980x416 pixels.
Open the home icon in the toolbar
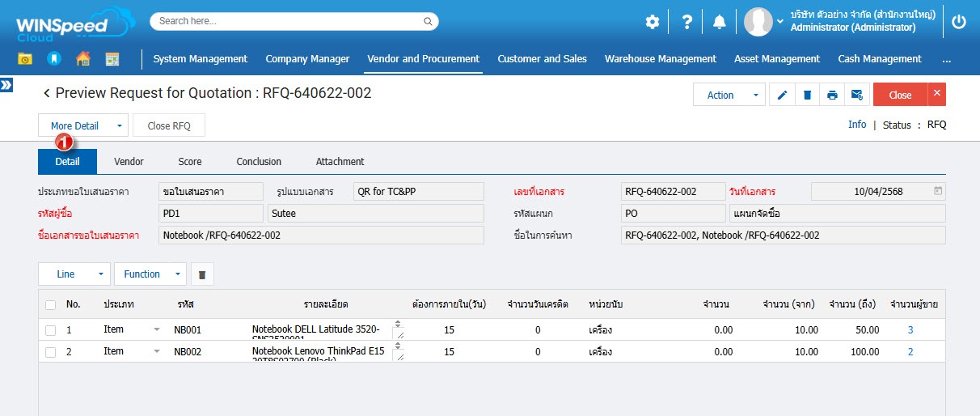click(82, 58)
